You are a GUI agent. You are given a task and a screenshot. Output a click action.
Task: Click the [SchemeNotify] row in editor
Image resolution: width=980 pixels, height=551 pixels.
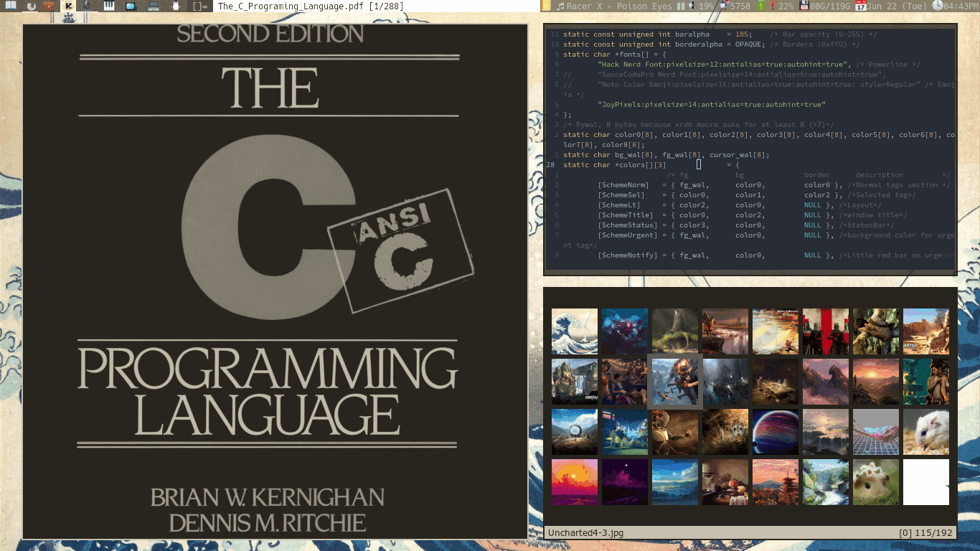tap(776, 255)
